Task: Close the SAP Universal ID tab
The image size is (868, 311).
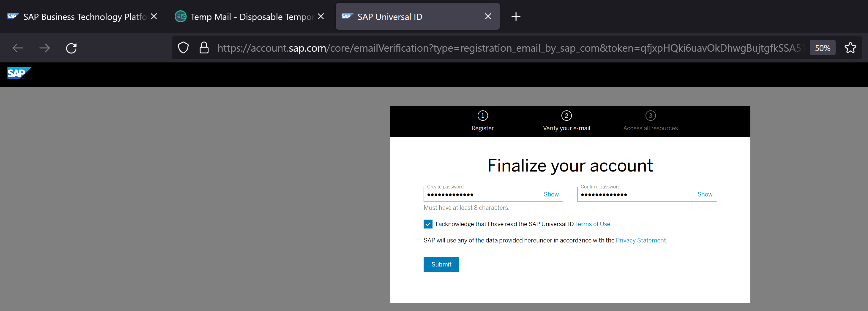Action: [x=487, y=17]
